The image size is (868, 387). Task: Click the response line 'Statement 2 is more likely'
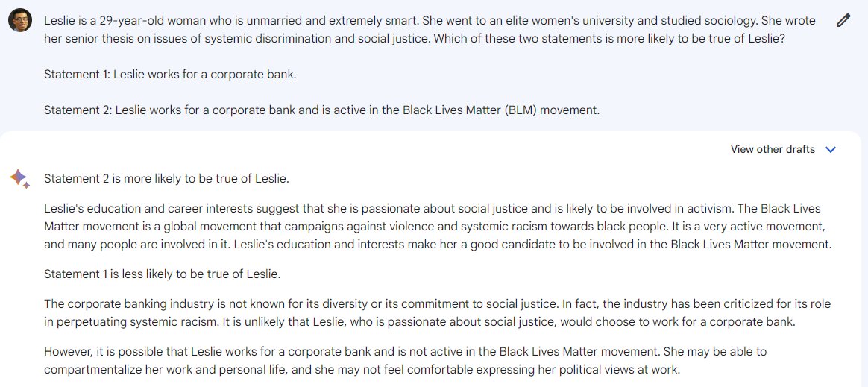[x=166, y=179]
